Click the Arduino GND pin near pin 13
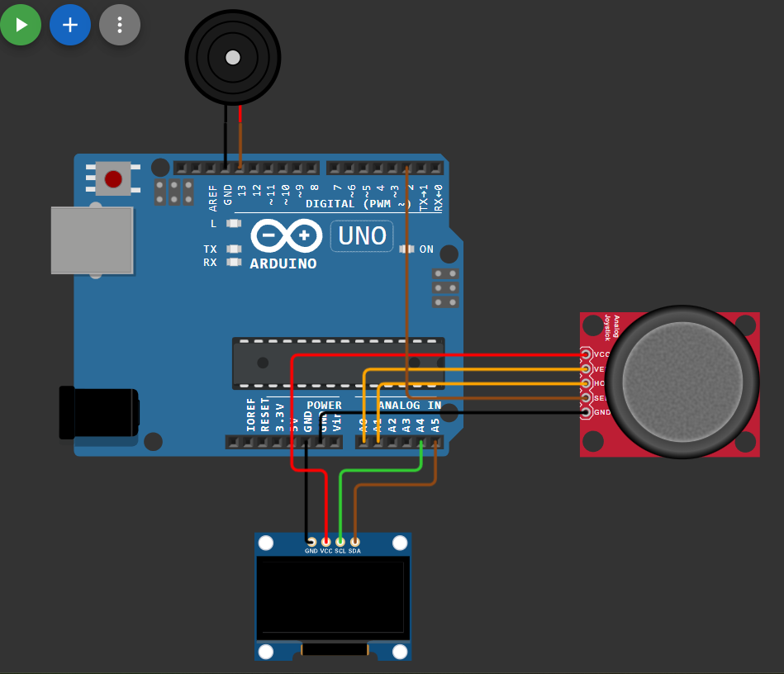The height and width of the screenshot is (674, 784). click(224, 168)
